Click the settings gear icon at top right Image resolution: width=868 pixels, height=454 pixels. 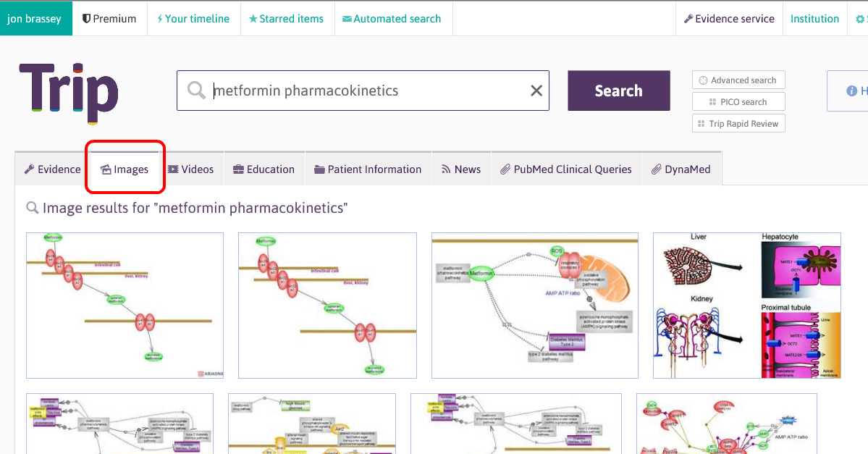[859, 19]
